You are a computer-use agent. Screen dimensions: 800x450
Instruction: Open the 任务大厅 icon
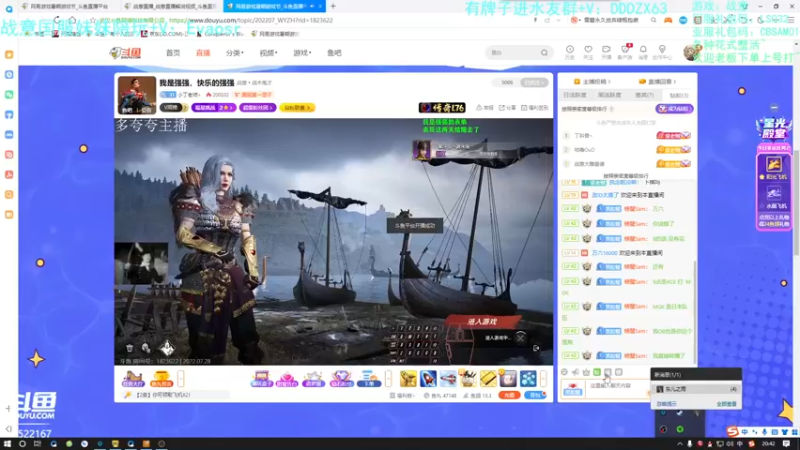[133, 379]
